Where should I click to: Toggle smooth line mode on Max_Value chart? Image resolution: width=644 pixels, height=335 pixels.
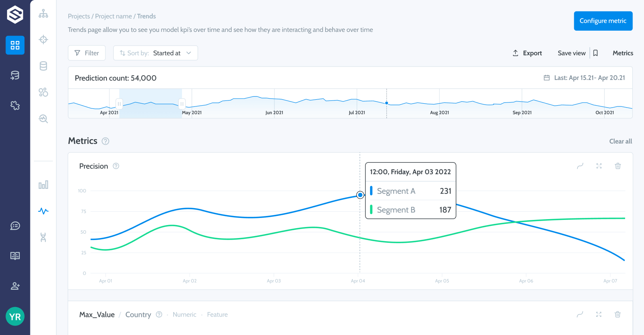[x=580, y=315]
